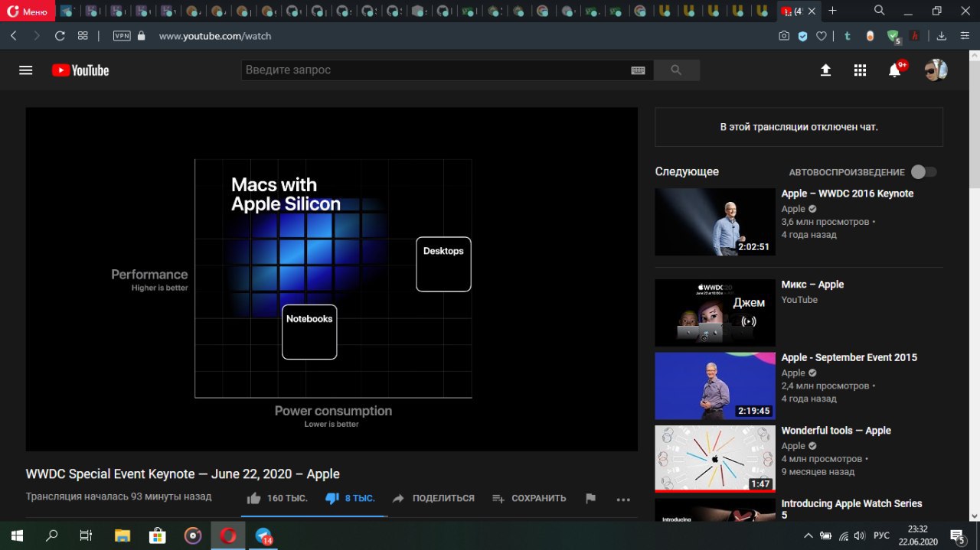Open Windows action center notifications

[x=957, y=535]
